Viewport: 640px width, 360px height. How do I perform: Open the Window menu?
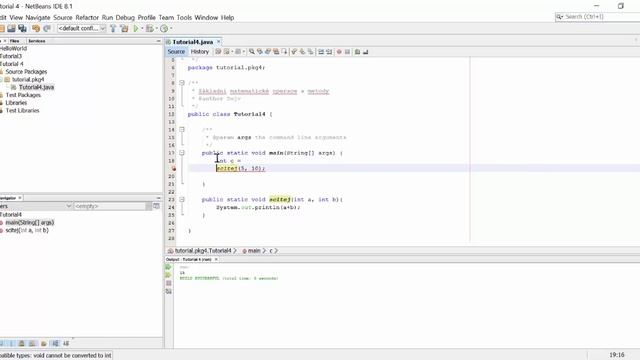(x=206, y=18)
